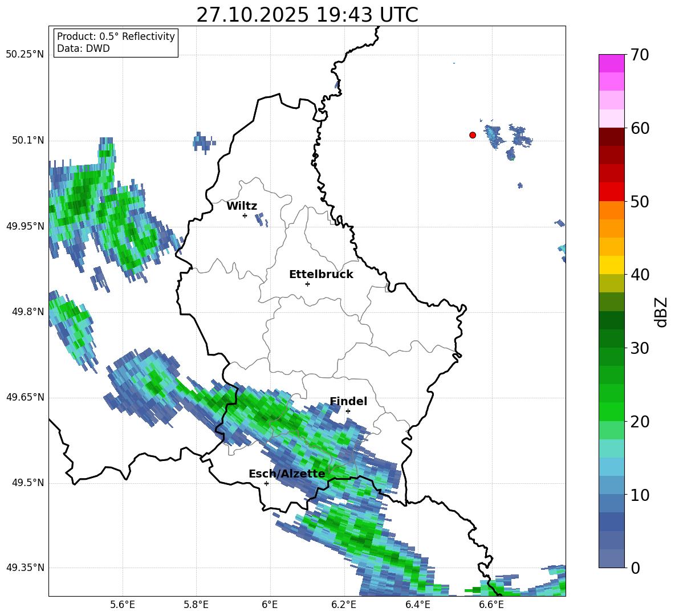675x616 pixels.
Task: Pick the bright red swatch above 50 dBZ
Action: tap(611, 192)
